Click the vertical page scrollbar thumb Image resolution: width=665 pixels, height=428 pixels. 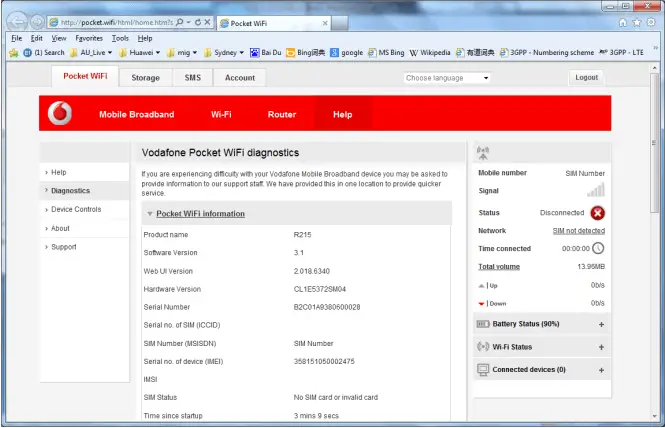point(654,143)
